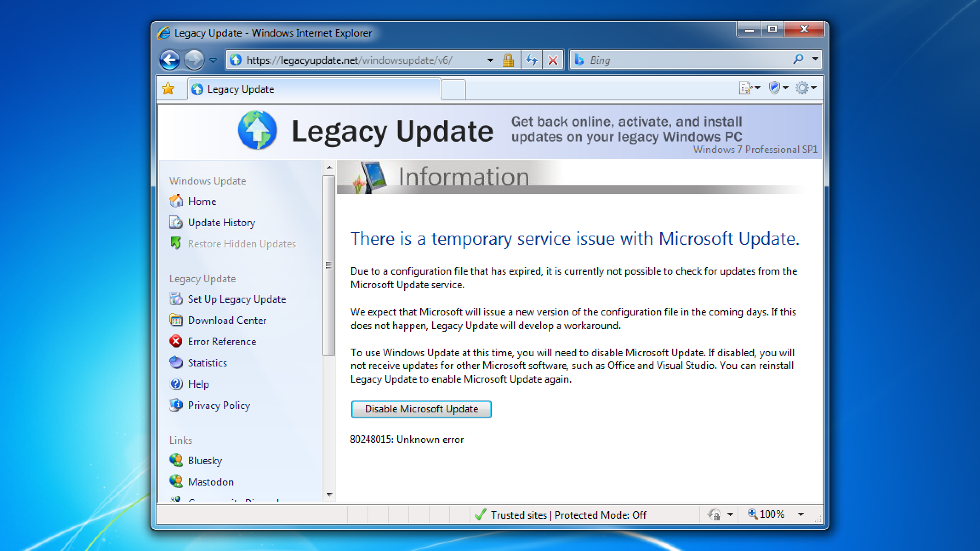Open the recent pages dropdown arrow
The image size is (980, 551).
[213, 60]
